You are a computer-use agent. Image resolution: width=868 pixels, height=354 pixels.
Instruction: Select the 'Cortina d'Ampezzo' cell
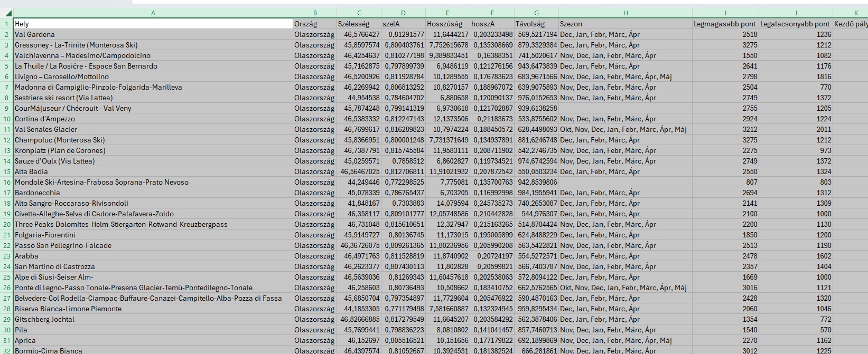click(153, 119)
